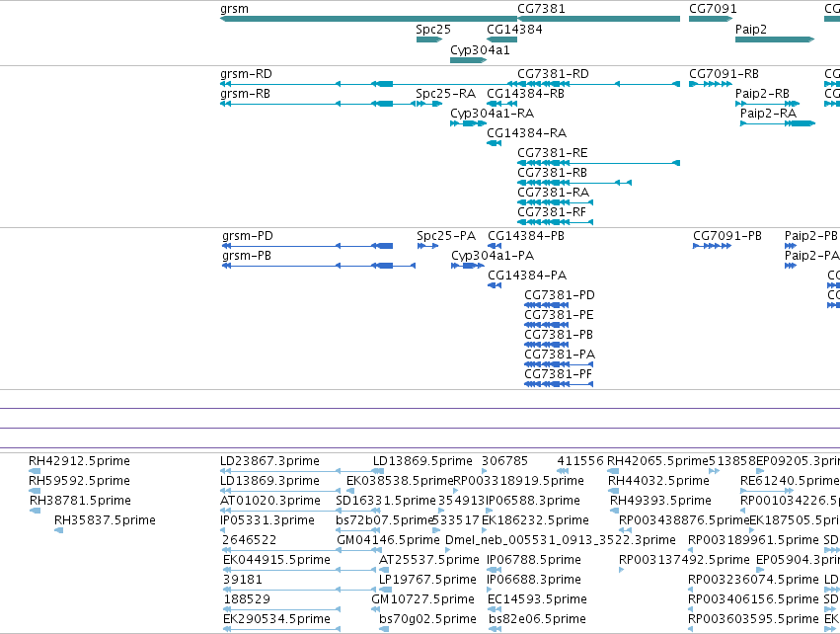840x634 pixels.
Task: Click the Cyp304a1-PA protein label
Action: point(493,256)
